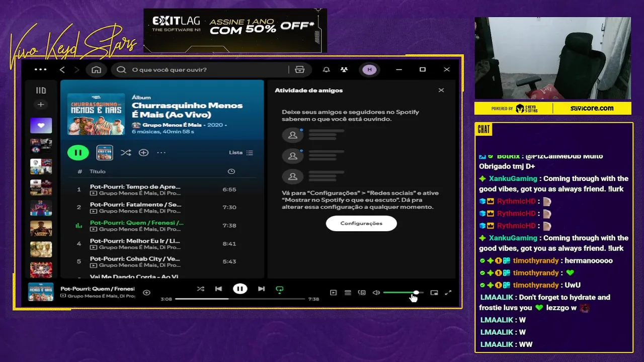
Task: Pause the album with the green button
Action: pyautogui.click(x=78, y=152)
